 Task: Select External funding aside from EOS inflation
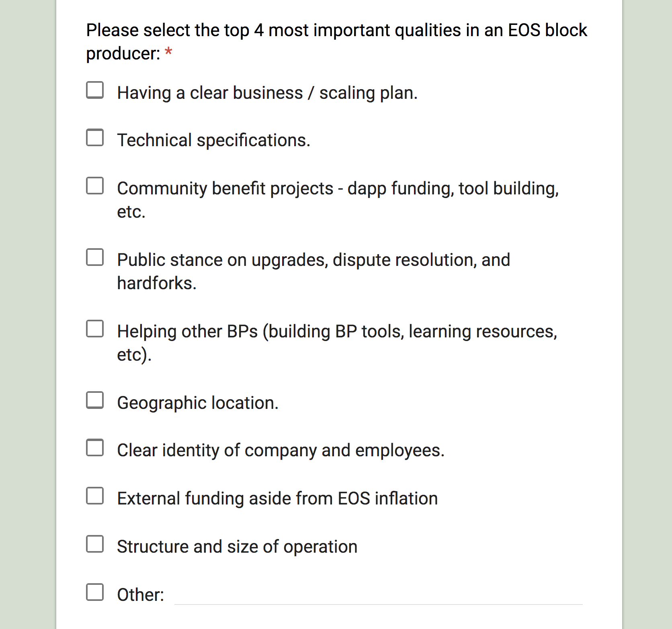(95, 496)
